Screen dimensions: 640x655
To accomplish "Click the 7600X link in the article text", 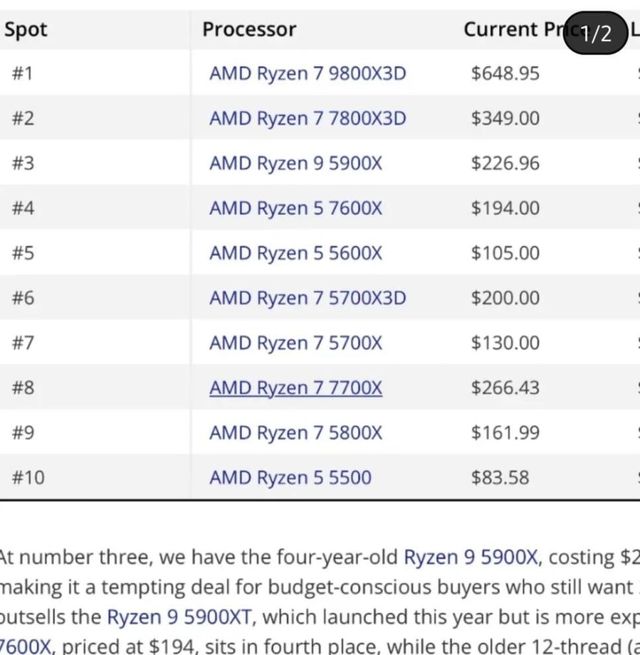I will (26, 647).
